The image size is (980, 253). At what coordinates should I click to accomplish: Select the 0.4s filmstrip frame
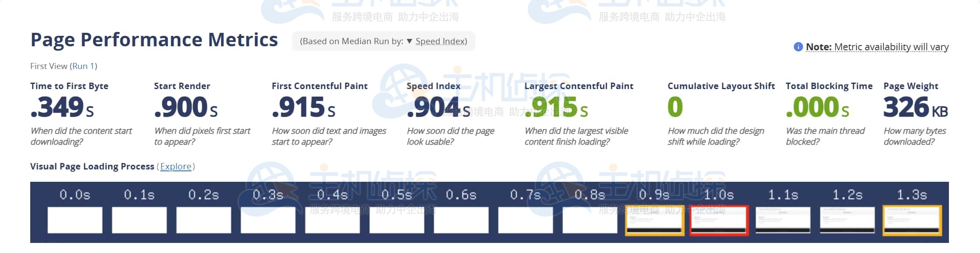pos(332,220)
